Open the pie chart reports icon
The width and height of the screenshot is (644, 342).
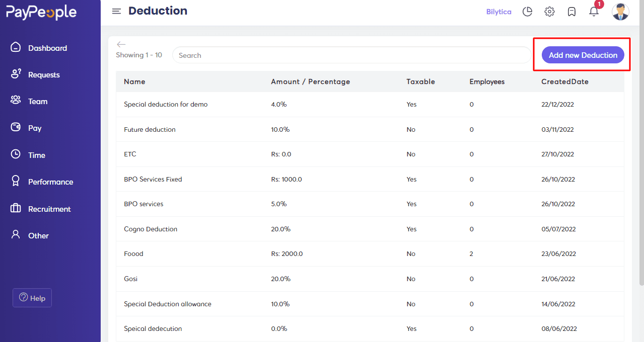pyautogui.click(x=527, y=12)
